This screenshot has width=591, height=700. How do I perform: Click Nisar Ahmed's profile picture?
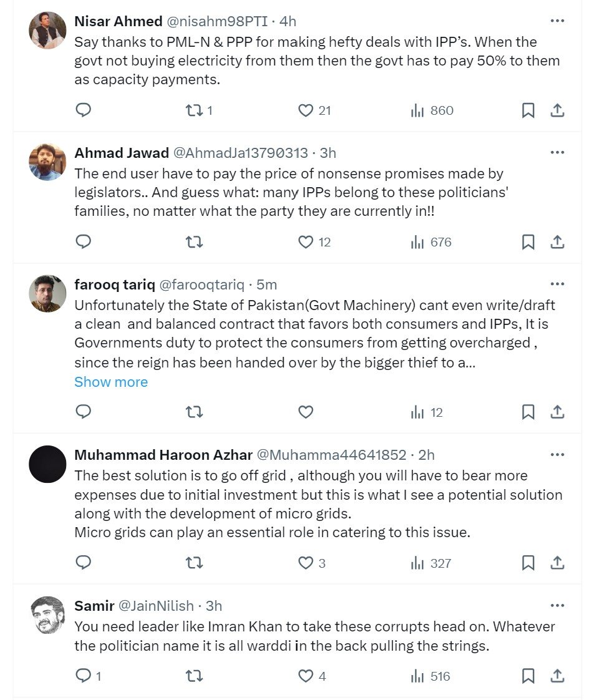pos(47,30)
